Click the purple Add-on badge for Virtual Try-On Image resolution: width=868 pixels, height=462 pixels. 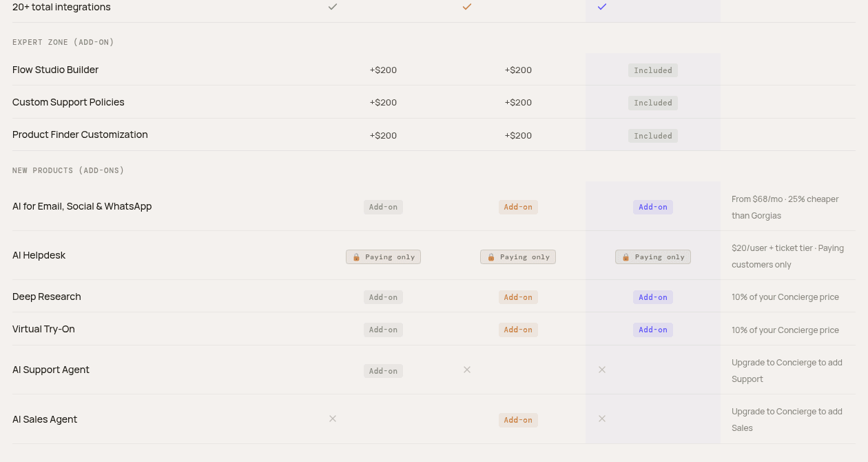pyautogui.click(x=653, y=330)
